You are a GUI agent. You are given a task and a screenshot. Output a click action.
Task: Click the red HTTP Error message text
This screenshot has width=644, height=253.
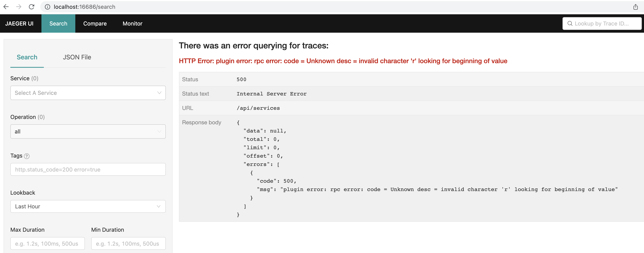(343, 61)
